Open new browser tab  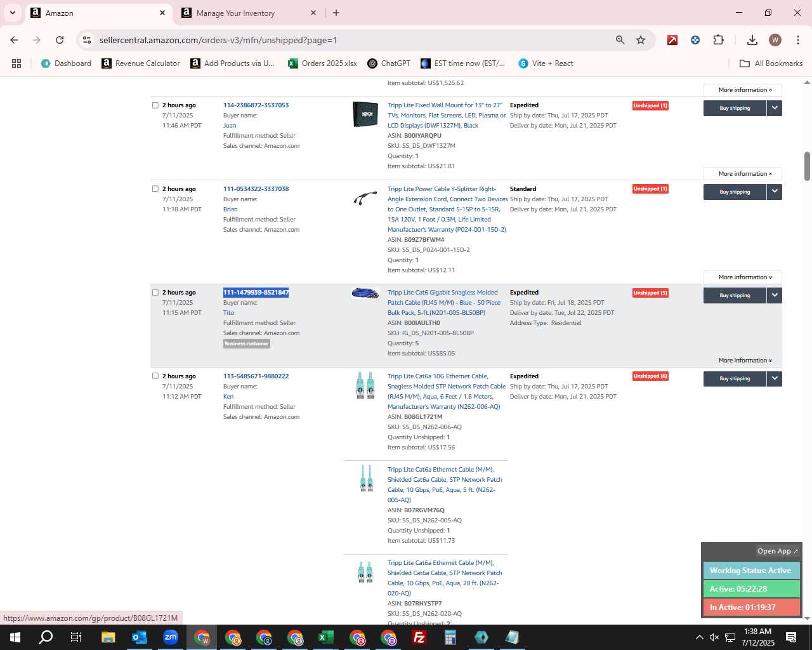(336, 13)
